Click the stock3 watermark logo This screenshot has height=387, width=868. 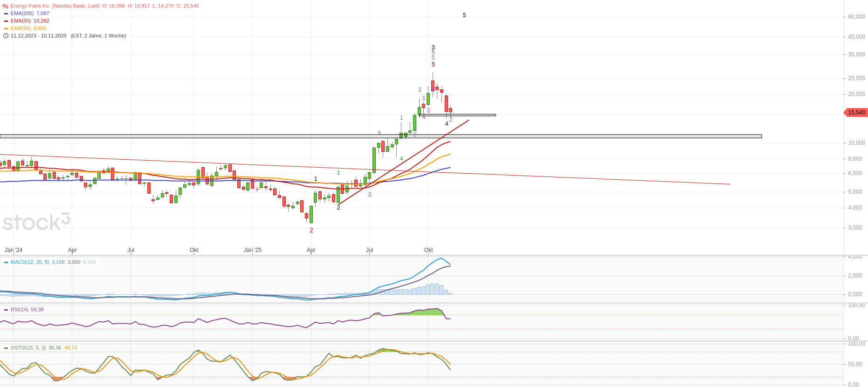tap(36, 222)
